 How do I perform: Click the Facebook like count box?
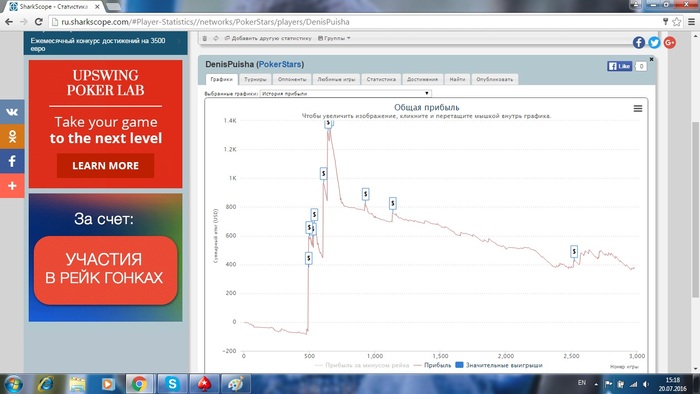(x=641, y=66)
